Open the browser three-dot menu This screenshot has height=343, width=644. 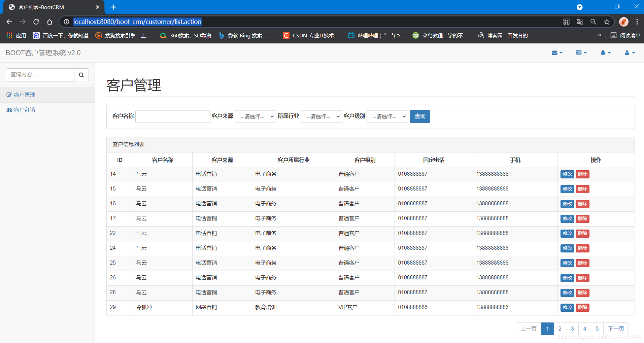click(x=637, y=22)
